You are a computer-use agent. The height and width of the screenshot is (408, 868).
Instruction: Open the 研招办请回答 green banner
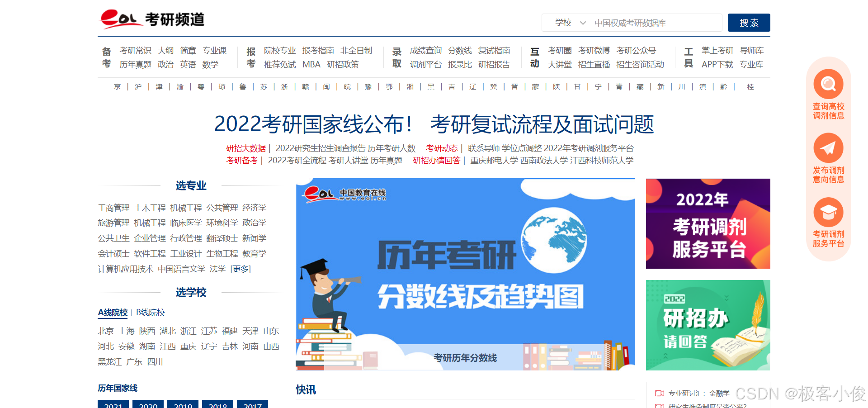(708, 325)
